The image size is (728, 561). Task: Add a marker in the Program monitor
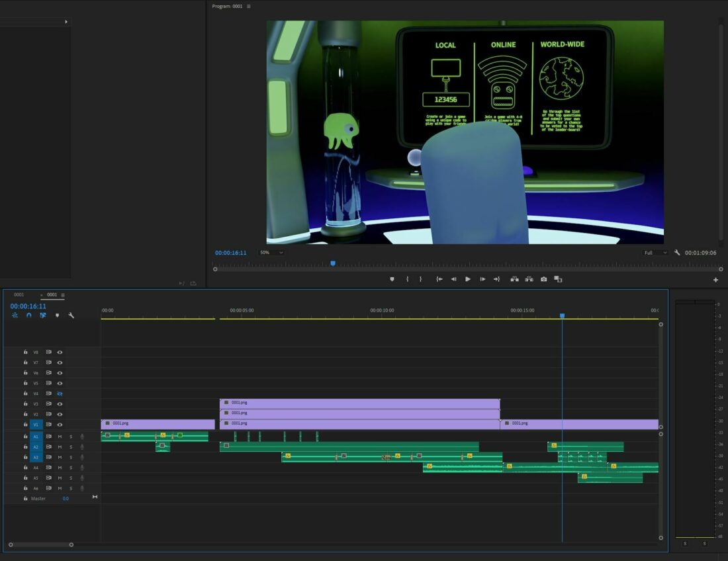pos(392,279)
